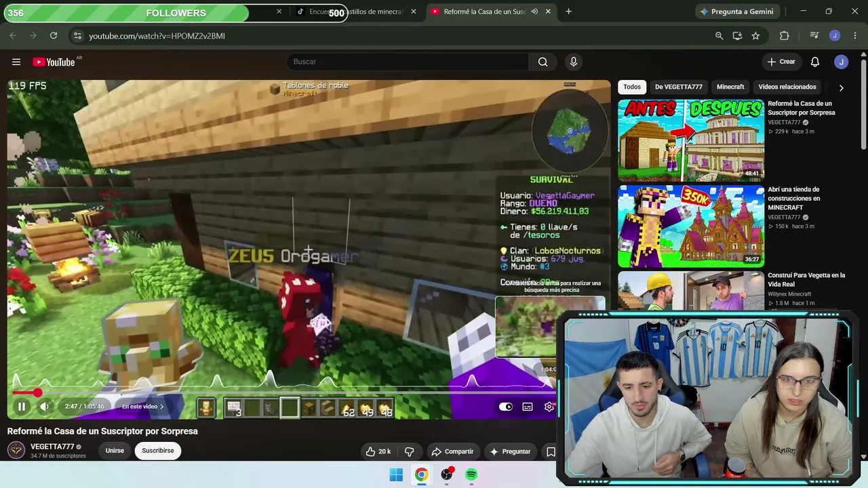Open the Windows Start menu

click(396, 474)
